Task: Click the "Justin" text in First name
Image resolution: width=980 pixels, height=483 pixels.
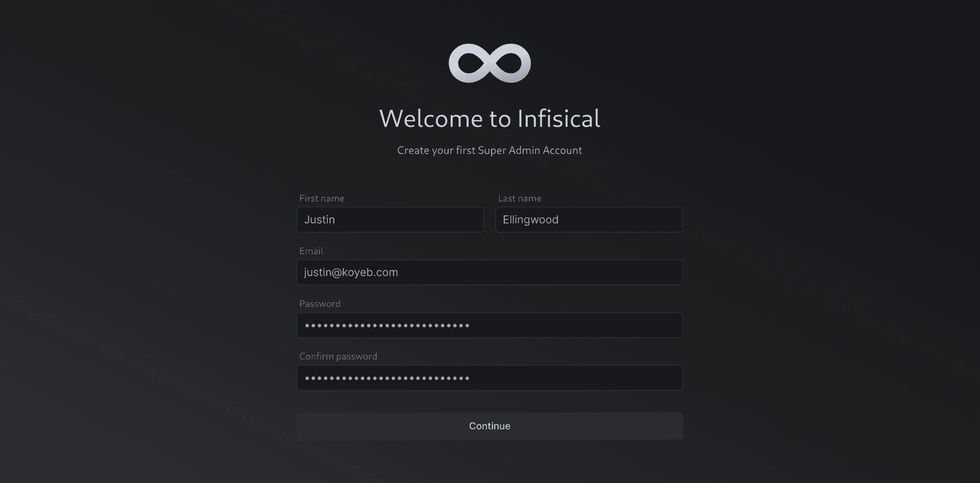Action: pyautogui.click(x=320, y=220)
